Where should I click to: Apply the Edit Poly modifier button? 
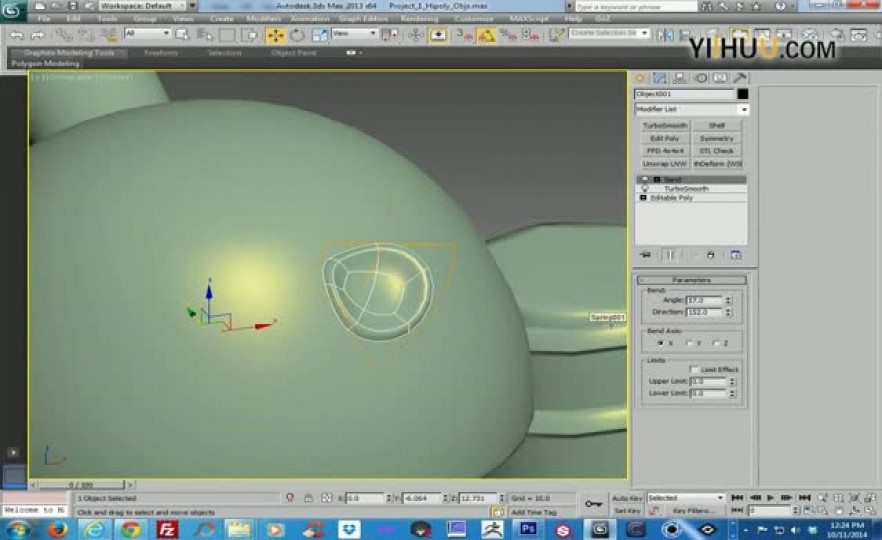click(665, 138)
